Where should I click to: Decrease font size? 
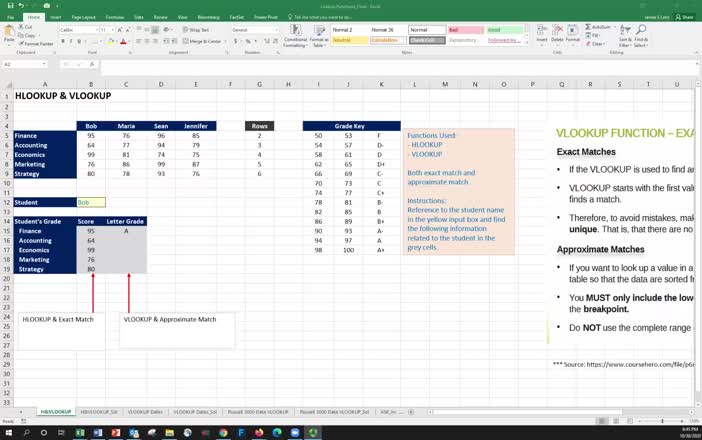click(x=128, y=30)
